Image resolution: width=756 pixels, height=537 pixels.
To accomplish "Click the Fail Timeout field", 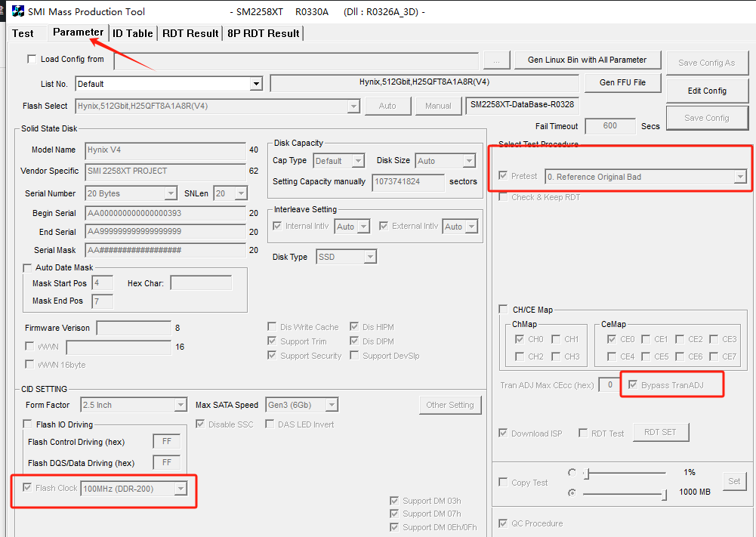I will coord(610,126).
